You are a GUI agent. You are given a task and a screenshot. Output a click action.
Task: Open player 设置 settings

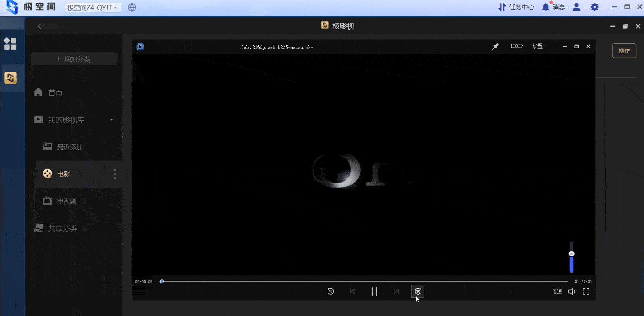coord(538,46)
